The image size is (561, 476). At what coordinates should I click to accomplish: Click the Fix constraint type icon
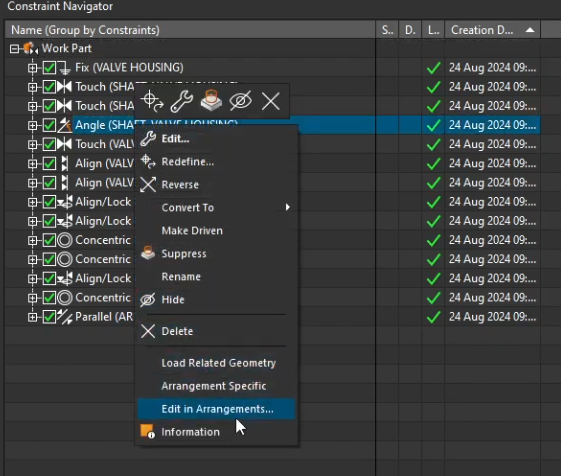(64, 68)
